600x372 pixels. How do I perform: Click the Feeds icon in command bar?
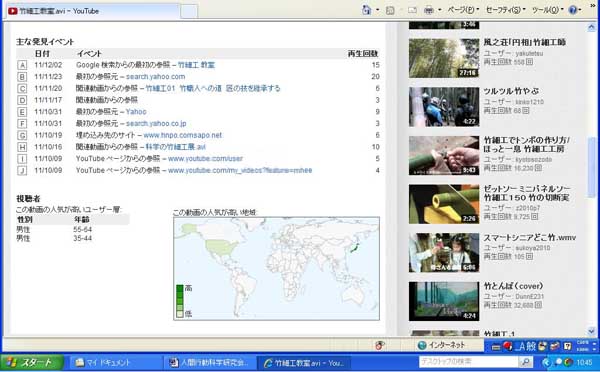pyautogui.click(x=390, y=10)
